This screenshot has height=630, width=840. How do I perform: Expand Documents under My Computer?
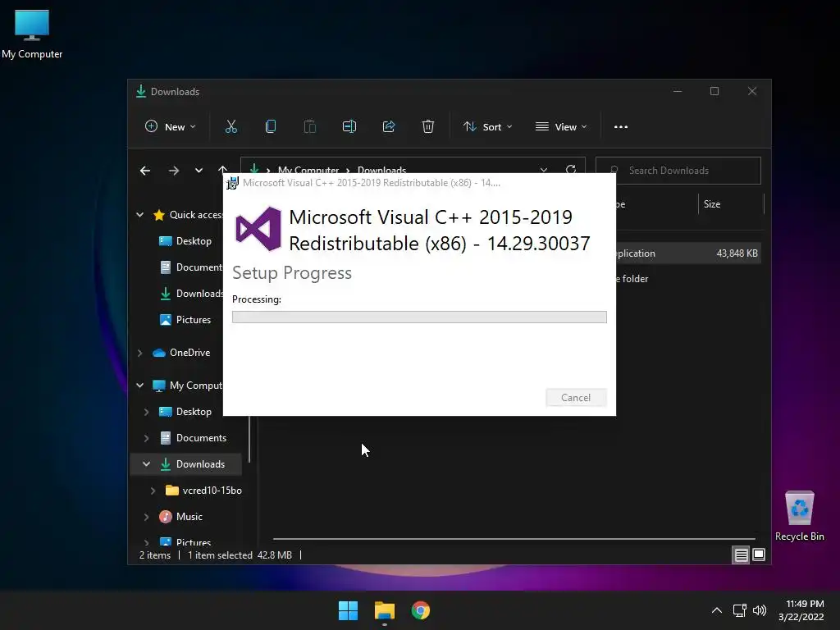tap(146, 438)
